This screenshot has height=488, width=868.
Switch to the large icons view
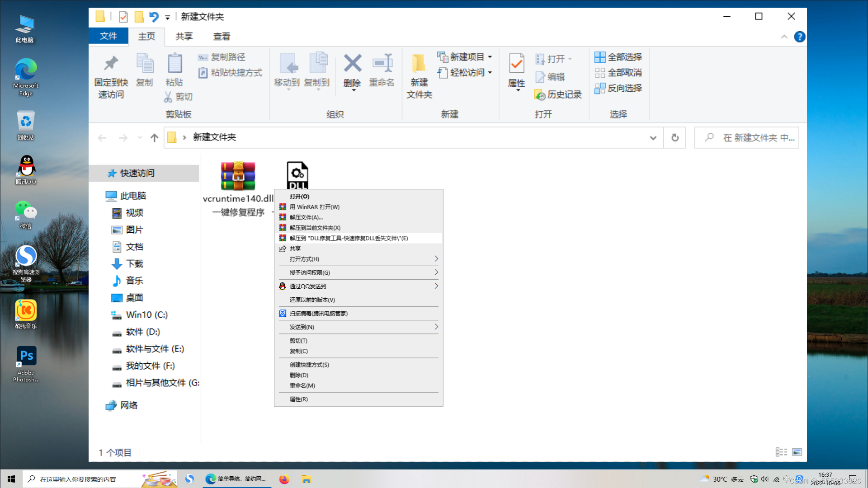797,452
